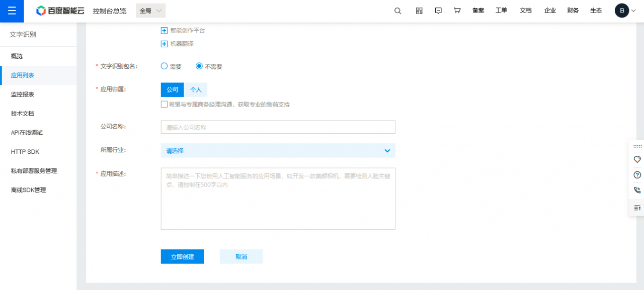Select 监控报表 in the left sidebar

[23, 94]
